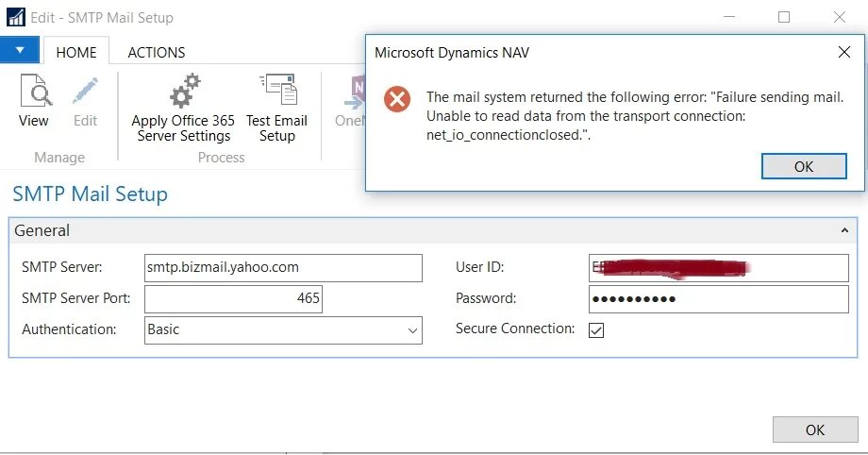Click the Secure Connection label
The width and height of the screenshot is (868, 455).
(515, 329)
